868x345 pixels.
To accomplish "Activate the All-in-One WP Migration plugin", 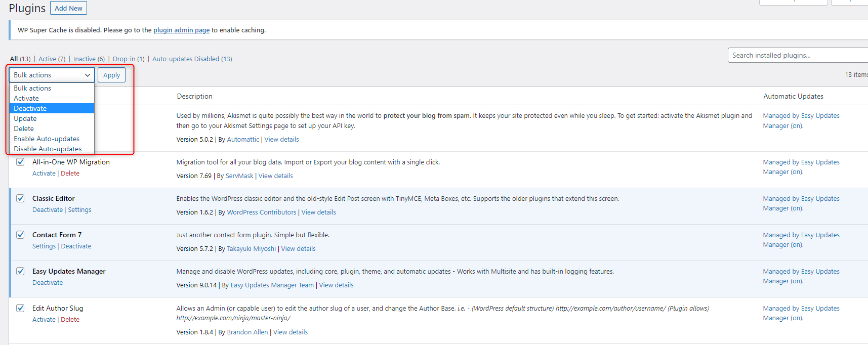I will coord(44,173).
